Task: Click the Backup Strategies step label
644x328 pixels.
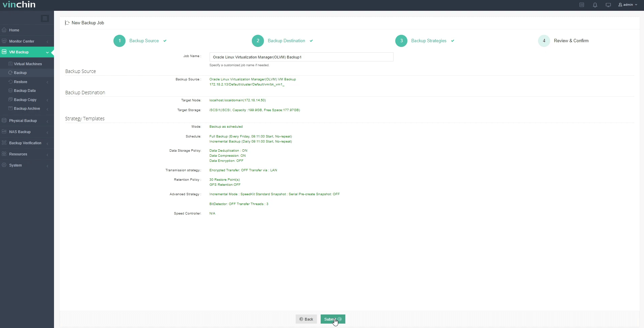Action: click(x=429, y=41)
